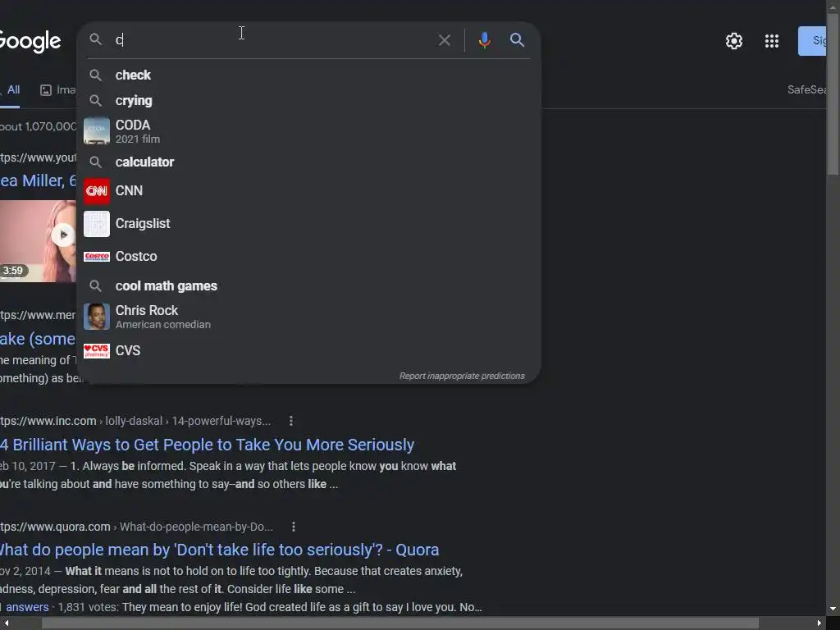Open options menu for quora.com result
Image resolution: width=840 pixels, height=630 pixels.
[x=293, y=527]
